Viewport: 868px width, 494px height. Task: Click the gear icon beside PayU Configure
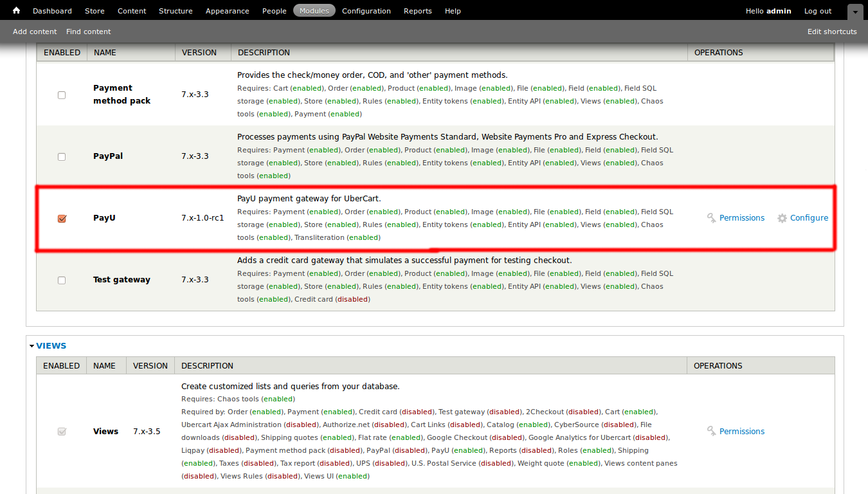coord(782,218)
